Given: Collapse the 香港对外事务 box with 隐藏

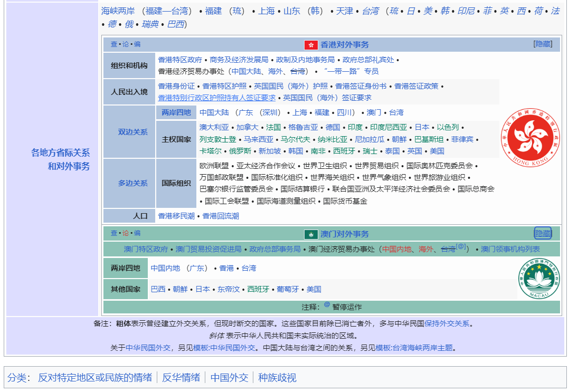Looking at the screenshot, I should click(x=543, y=44).
